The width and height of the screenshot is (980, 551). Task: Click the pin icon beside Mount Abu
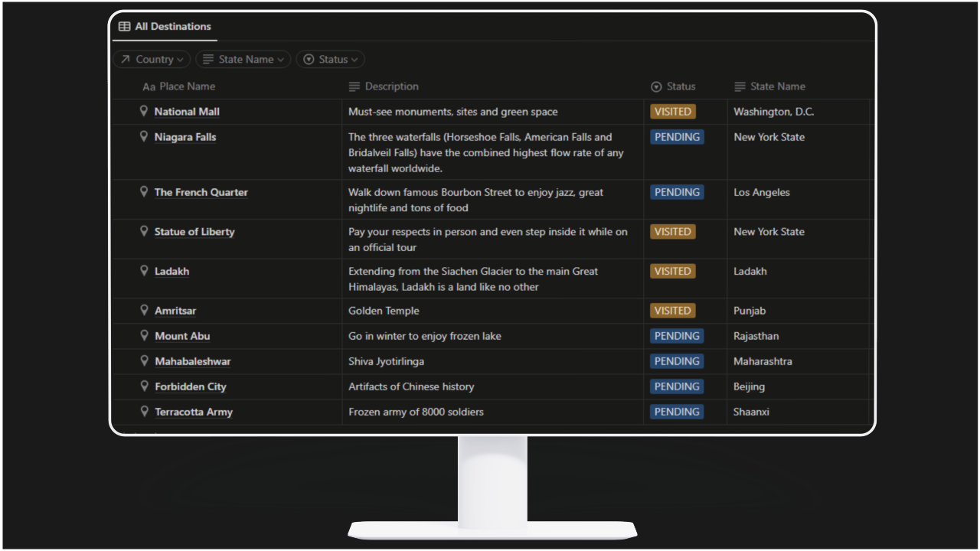[143, 335]
